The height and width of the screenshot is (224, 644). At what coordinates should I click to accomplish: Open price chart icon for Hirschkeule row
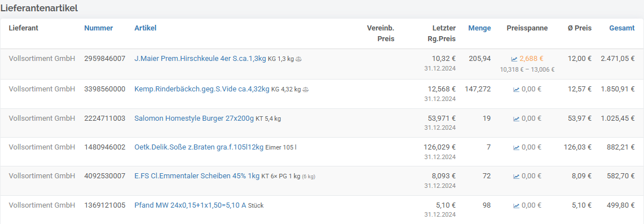click(x=514, y=59)
